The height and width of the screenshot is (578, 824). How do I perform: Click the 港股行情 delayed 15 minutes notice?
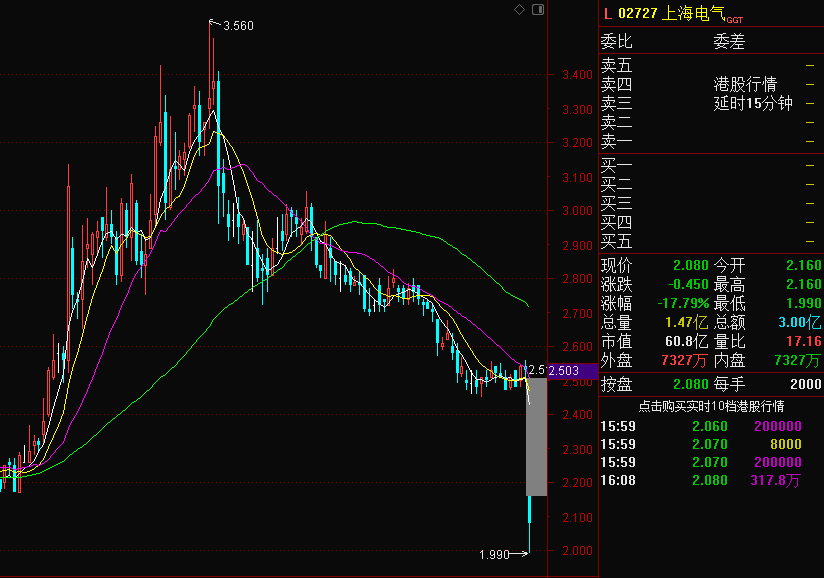click(752, 93)
